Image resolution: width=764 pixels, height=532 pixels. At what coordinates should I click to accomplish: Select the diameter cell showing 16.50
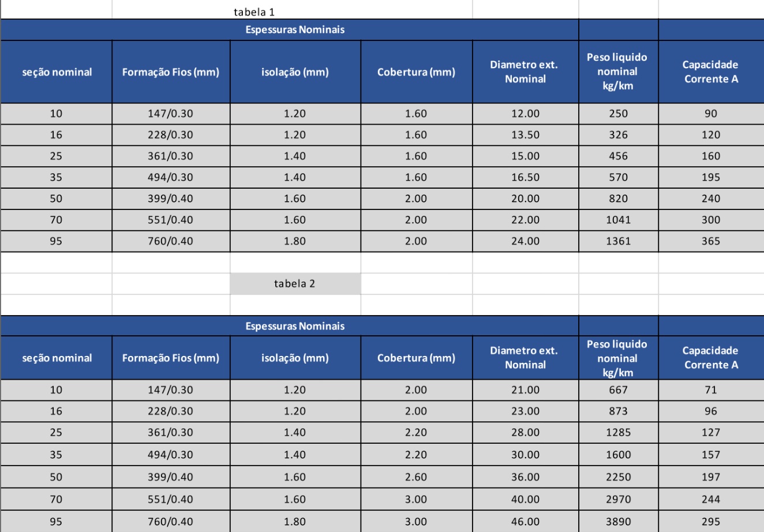(525, 178)
